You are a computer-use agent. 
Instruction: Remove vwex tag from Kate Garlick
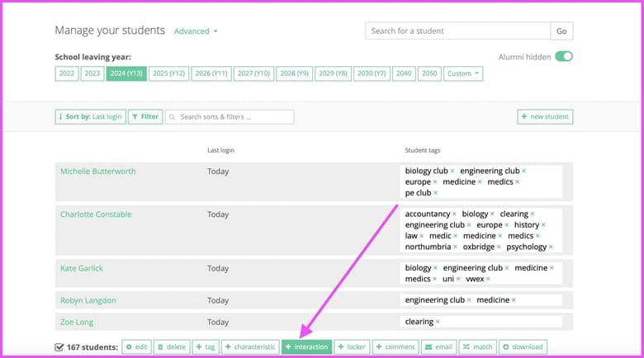coord(488,279)
